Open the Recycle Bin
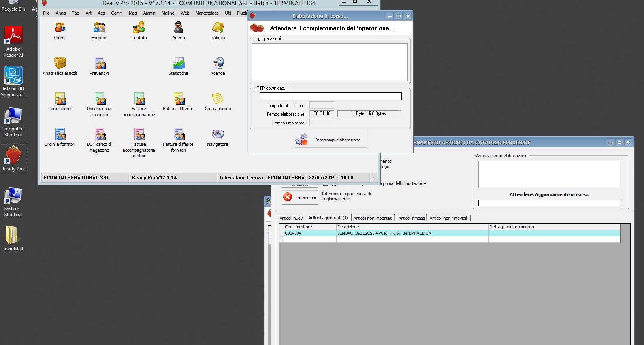644x345 pixels. 13,6
